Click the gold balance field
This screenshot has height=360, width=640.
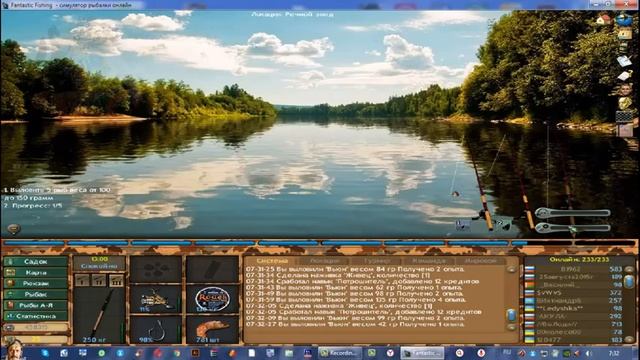[x=36, y=339]
